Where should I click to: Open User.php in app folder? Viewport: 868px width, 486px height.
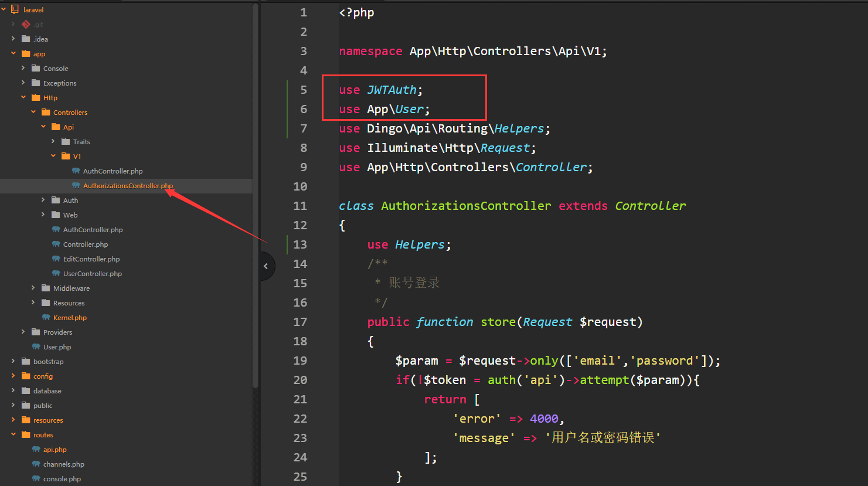[57, 347]
